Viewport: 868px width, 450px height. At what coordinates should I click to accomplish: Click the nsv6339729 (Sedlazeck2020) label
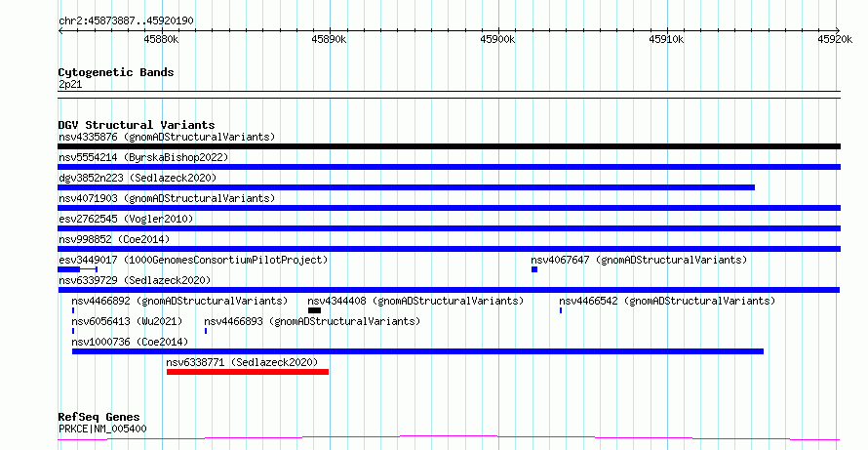coord(135,280)
